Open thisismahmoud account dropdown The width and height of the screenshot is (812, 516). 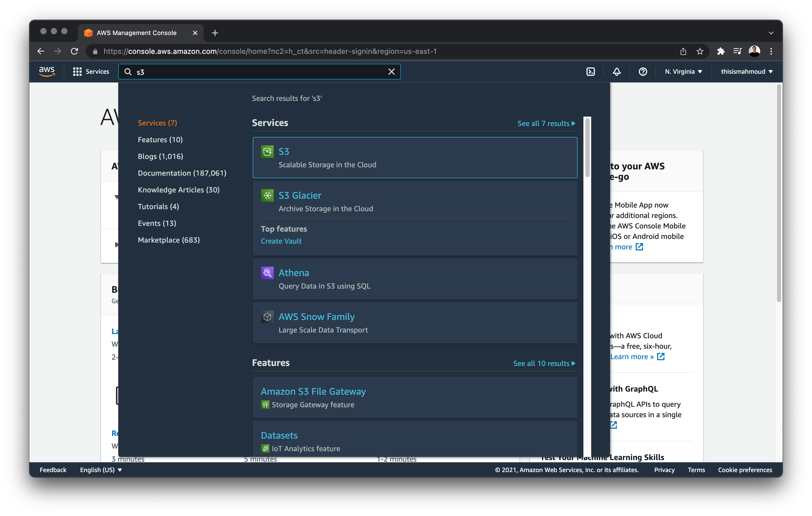(746, 71)
